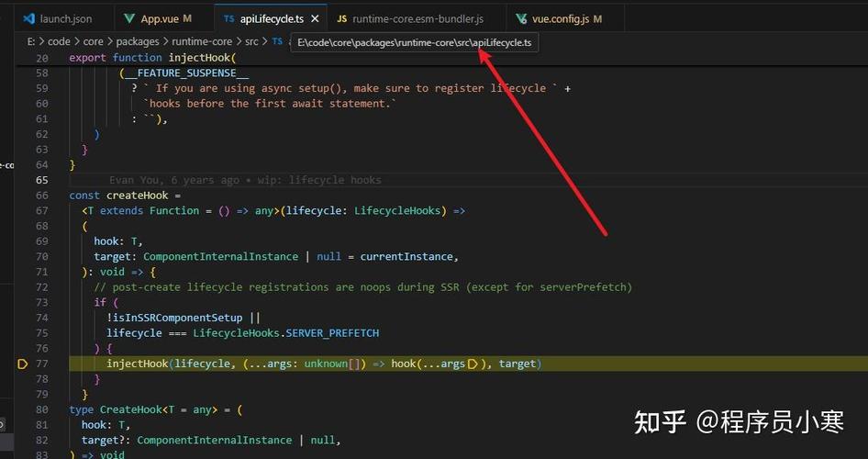The height and width of the screenshot is (459, 868).
Task: Jump to sticky line 'export function injectHook('
Action: pyautogui.click(x=153, y=58)
